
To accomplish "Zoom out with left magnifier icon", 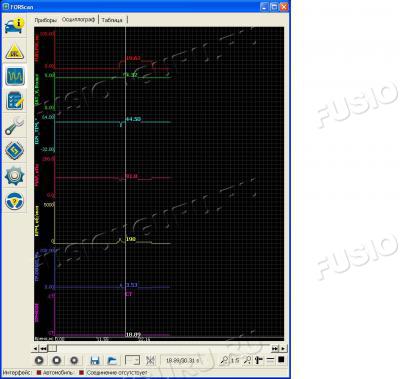I will [224, 360].
